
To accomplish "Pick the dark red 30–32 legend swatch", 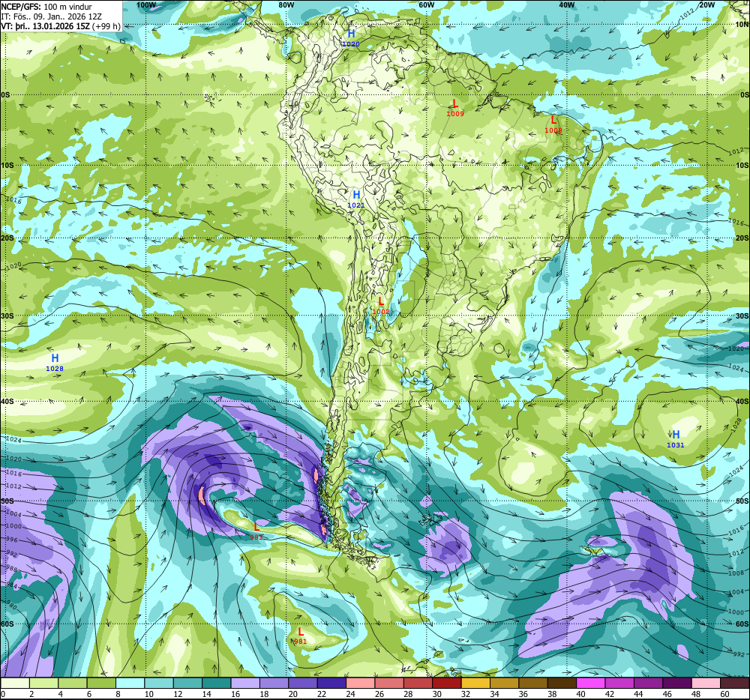I will pos(447,683).
